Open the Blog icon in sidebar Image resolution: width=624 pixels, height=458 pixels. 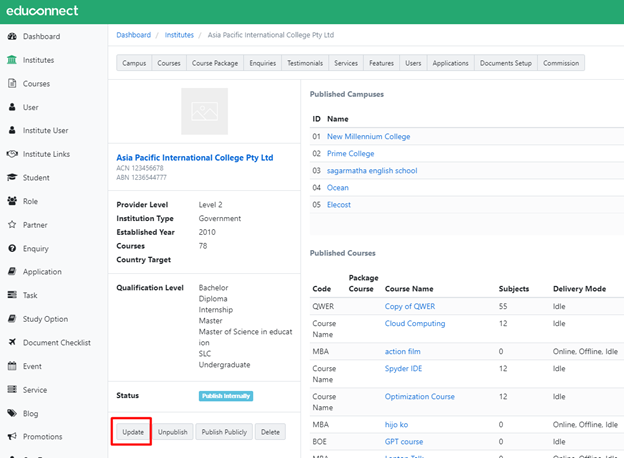11,413
